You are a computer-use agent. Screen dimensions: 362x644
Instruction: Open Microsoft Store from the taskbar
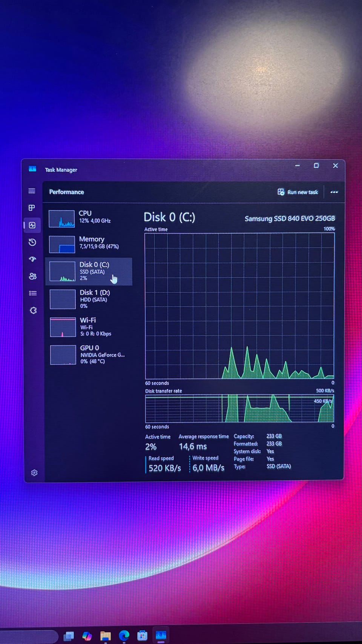pos(142,636)
